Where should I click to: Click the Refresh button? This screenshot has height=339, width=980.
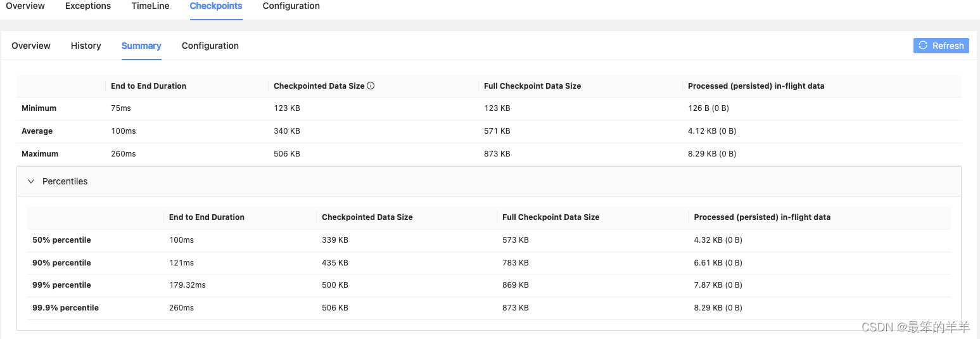click(941, 46)
